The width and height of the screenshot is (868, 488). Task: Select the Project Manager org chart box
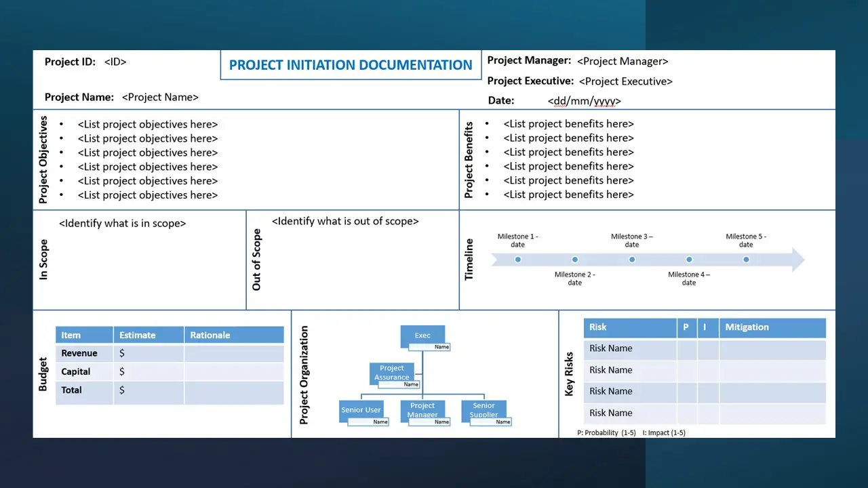(422, 410)
